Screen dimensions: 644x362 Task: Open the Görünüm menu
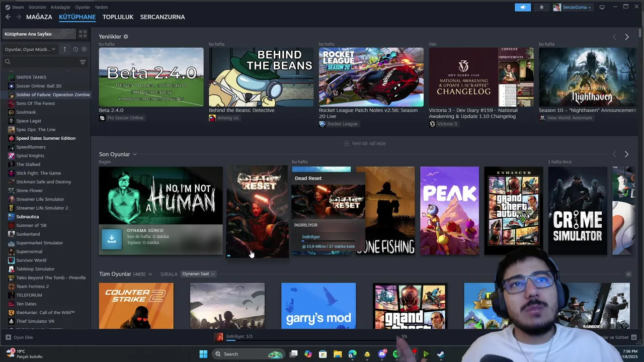tap(37, 7)
